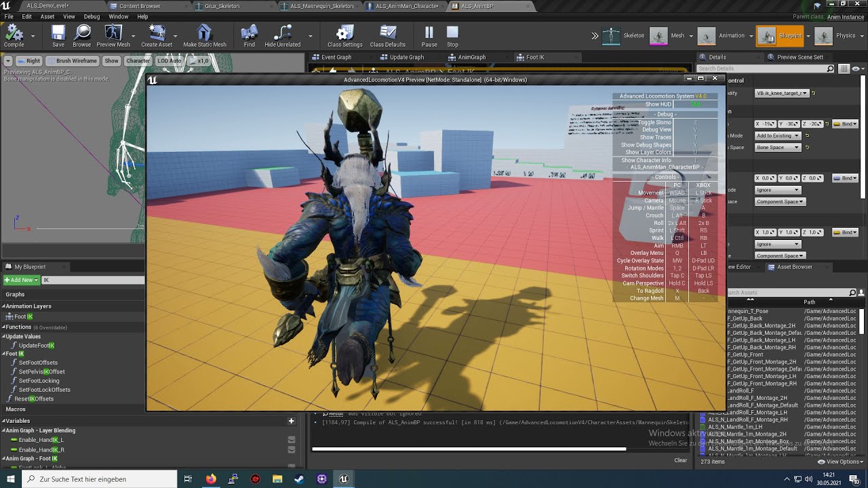Switch to Animation editor mode

(x=722, y=36)
